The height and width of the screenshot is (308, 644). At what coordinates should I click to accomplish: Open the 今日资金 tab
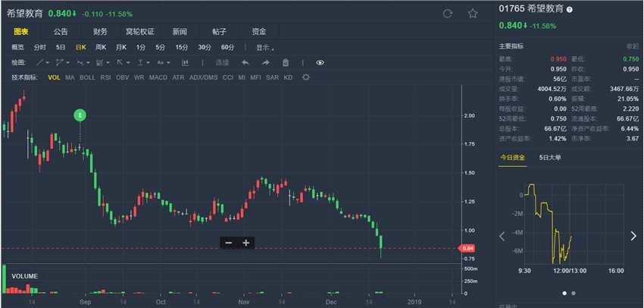click(512, 158)
